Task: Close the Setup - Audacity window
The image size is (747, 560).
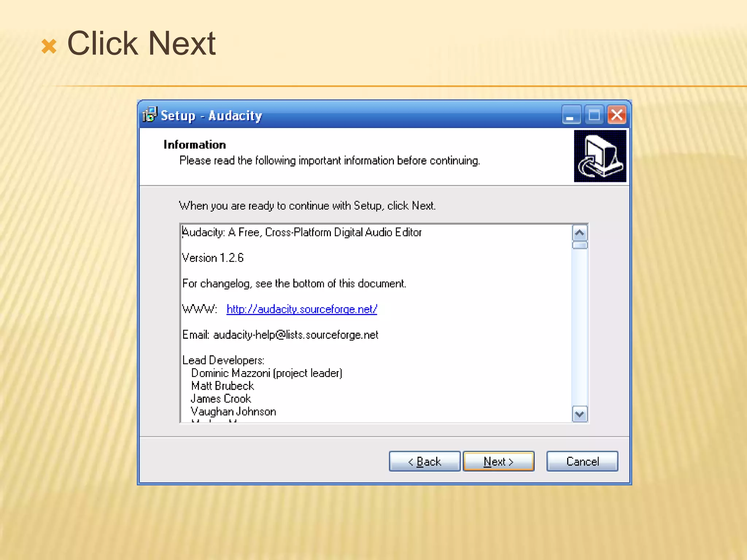Action: pyautogui.click(x=617, y=115)
